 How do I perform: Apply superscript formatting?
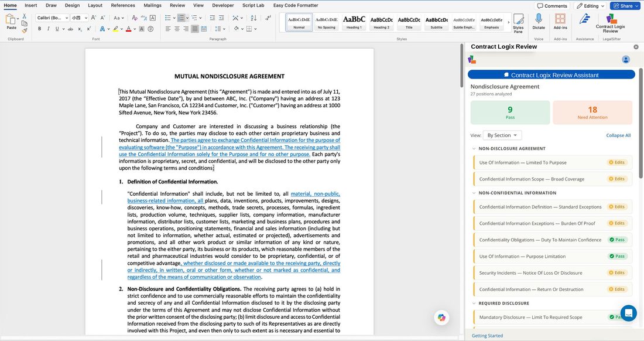pos(89,29)
